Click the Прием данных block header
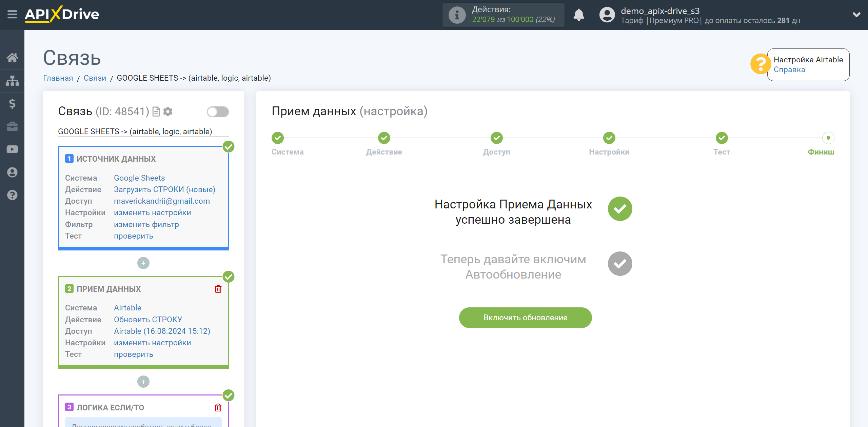 pos(108,289)
